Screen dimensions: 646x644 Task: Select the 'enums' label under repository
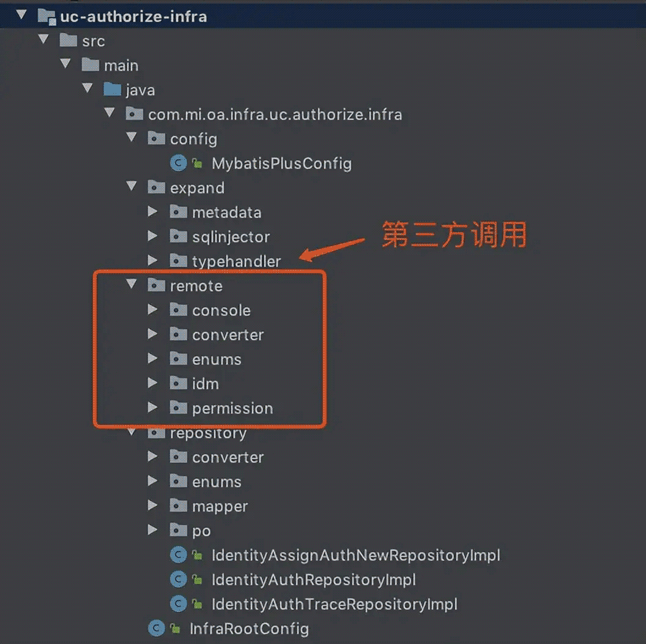click(x=217, y=482)
